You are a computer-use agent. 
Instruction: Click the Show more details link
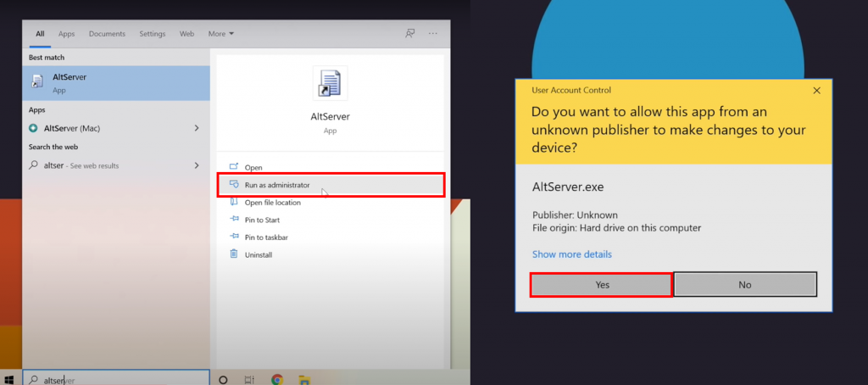tap(572, 254)
